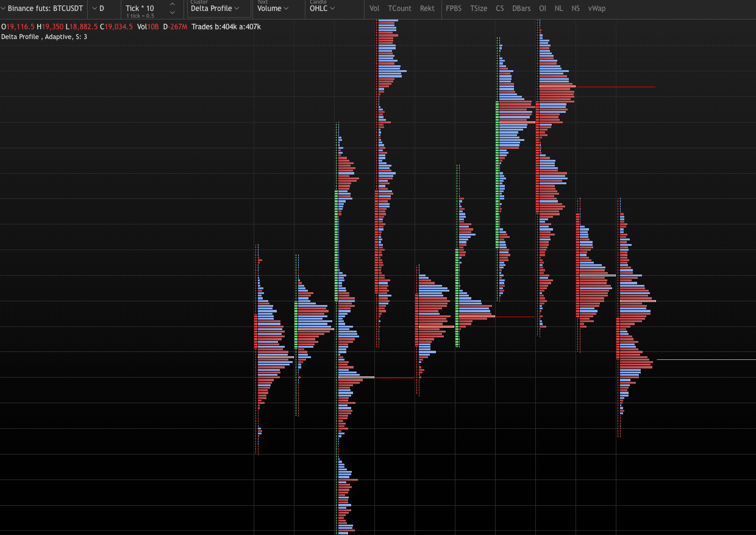Image resolution: width=756 pixels, height=535 pixels.
Task: Decrease tick size with the down arrow
Action: point(172,13)
